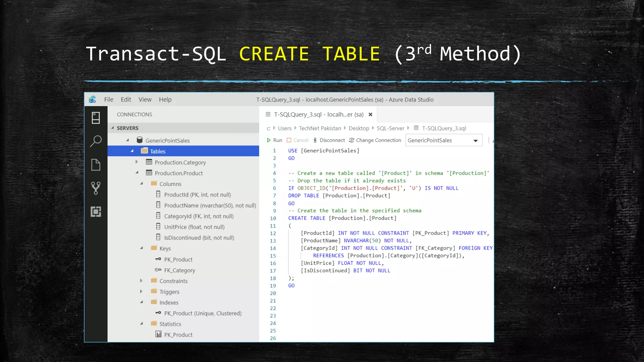
Task: Open the Source Control branch icon
Action: pos(96,188)
